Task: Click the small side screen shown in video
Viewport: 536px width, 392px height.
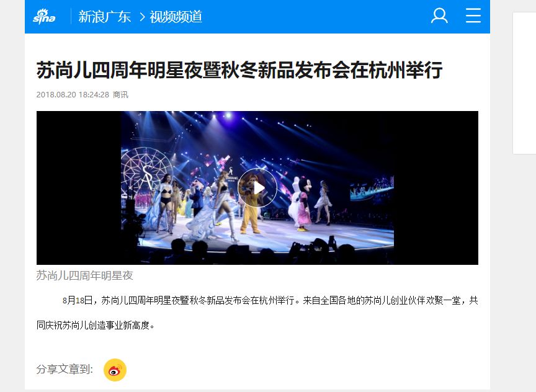Action: click(x=372, y=188)
